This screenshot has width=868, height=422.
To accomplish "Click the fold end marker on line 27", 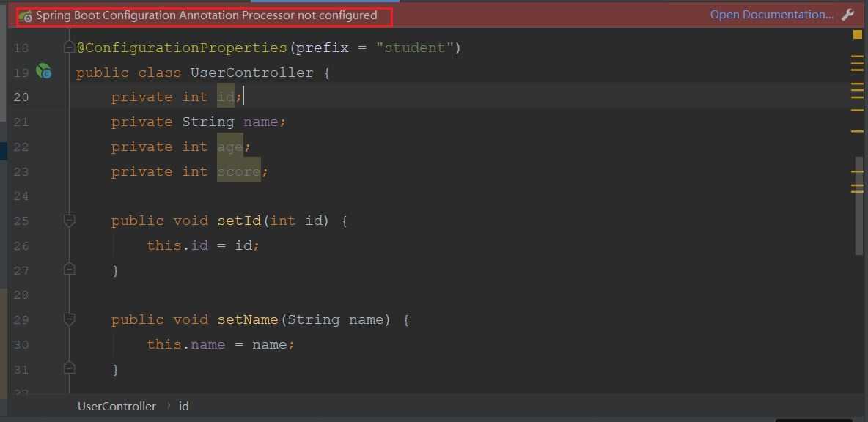I will tap(69, 270).
